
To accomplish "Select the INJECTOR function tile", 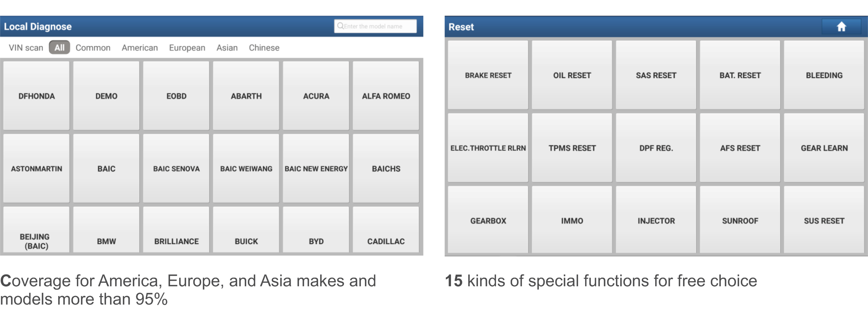I will click(656, 220).
